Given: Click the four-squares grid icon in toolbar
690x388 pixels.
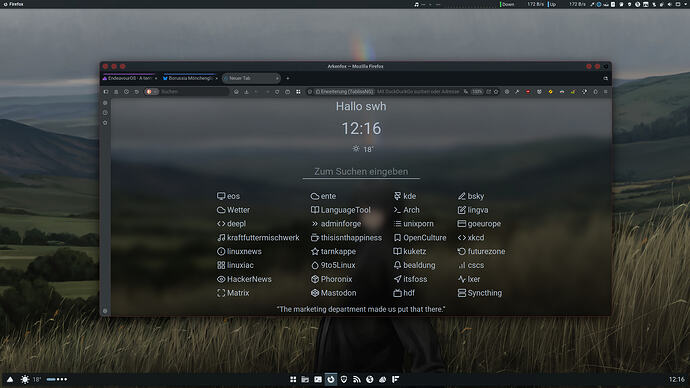Looking at the screenshot, I should (298, 92).
